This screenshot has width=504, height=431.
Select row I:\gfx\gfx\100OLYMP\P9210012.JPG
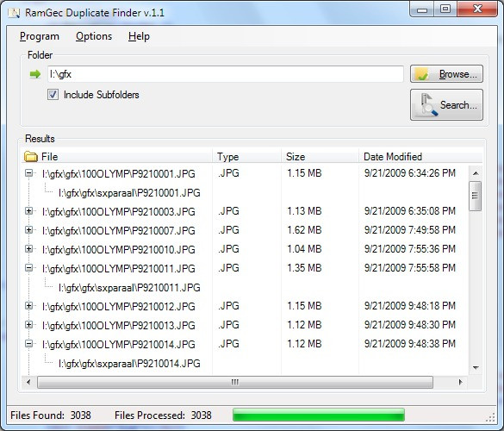[118, 306]
